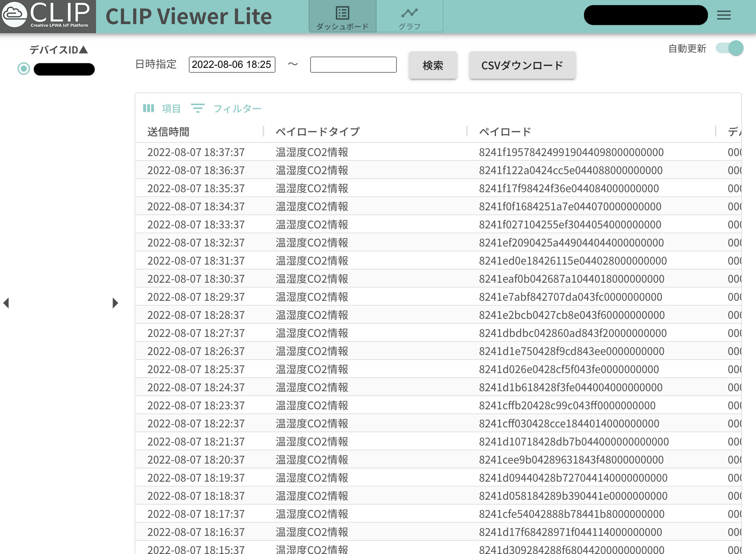The width and height of the screenshot is (756, 554).
Task: Sort by デバイスID header arrow
Action: click(84, 49)
